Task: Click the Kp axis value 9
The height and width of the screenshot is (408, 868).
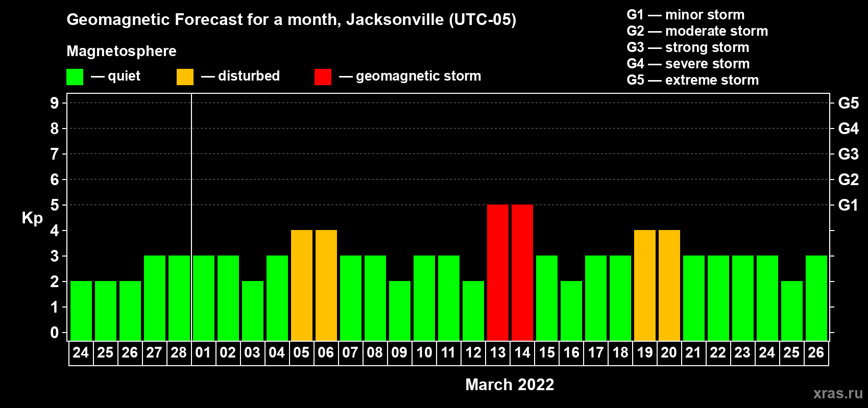Action: pos(55,103)
